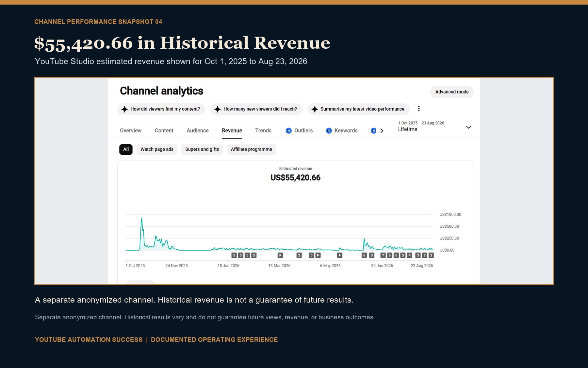The width and height of the screenshot is (588, 368).
Task: Click 'DOCUMENTED OPERATING EXPERIENCE' footer text
Action: click(214, 340)
